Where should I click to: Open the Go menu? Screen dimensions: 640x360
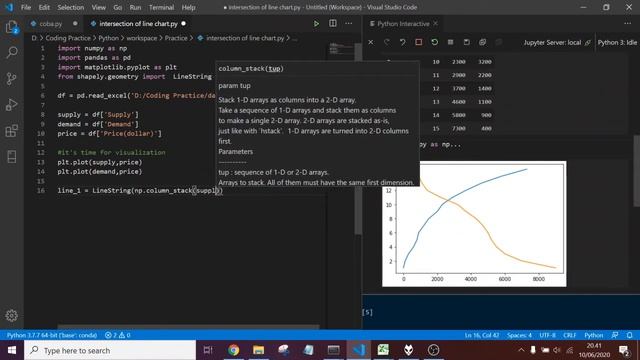point(118,7)
